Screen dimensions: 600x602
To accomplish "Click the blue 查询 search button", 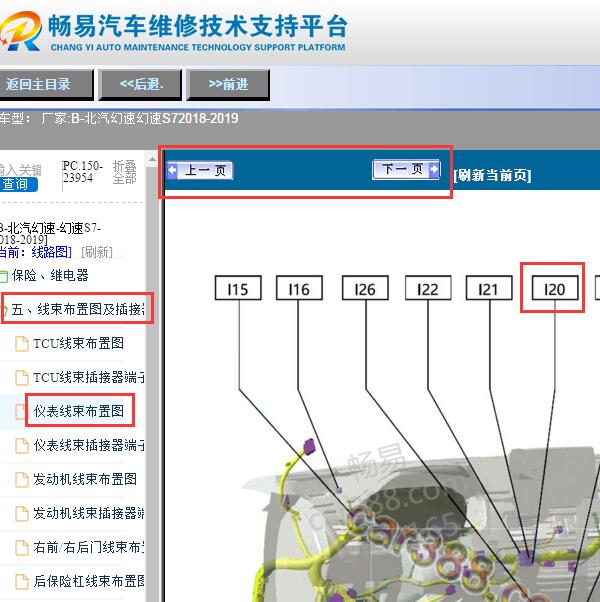I will click(x=18, y=184).
